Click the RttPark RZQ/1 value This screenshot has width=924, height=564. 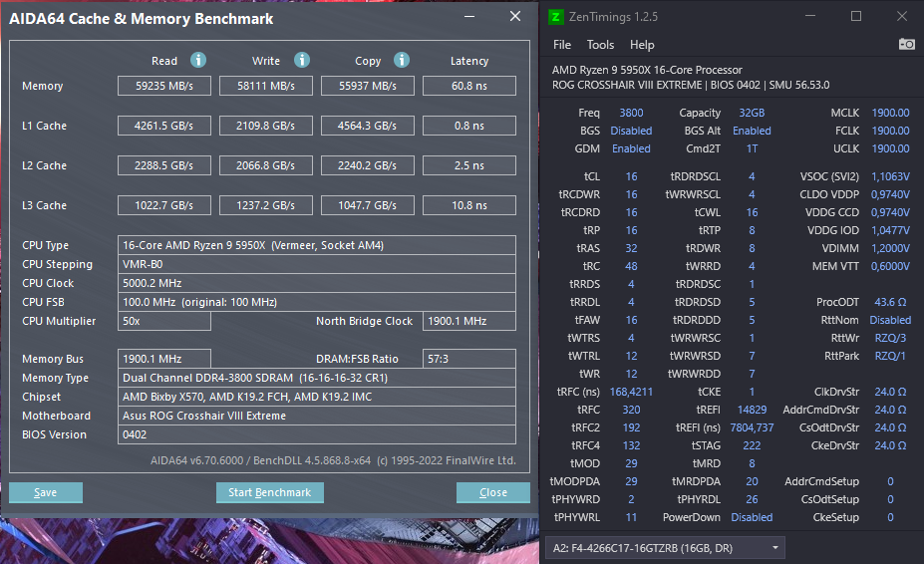coord(890,356)
